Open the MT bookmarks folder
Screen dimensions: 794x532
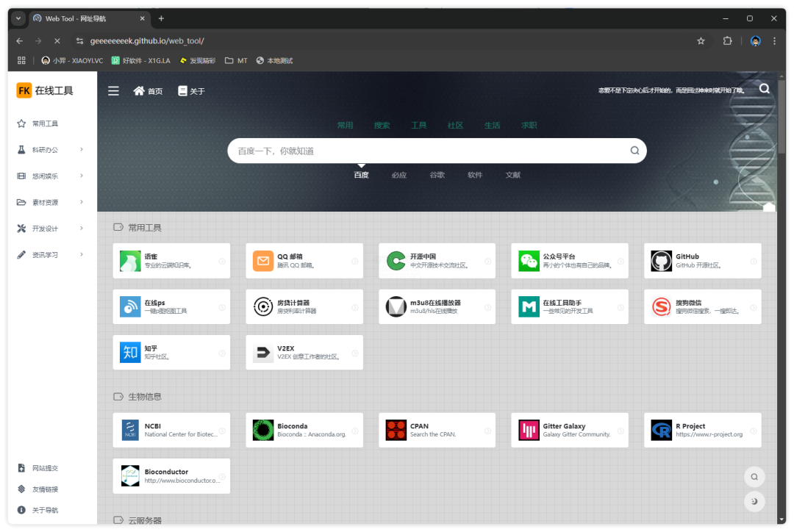237,61
